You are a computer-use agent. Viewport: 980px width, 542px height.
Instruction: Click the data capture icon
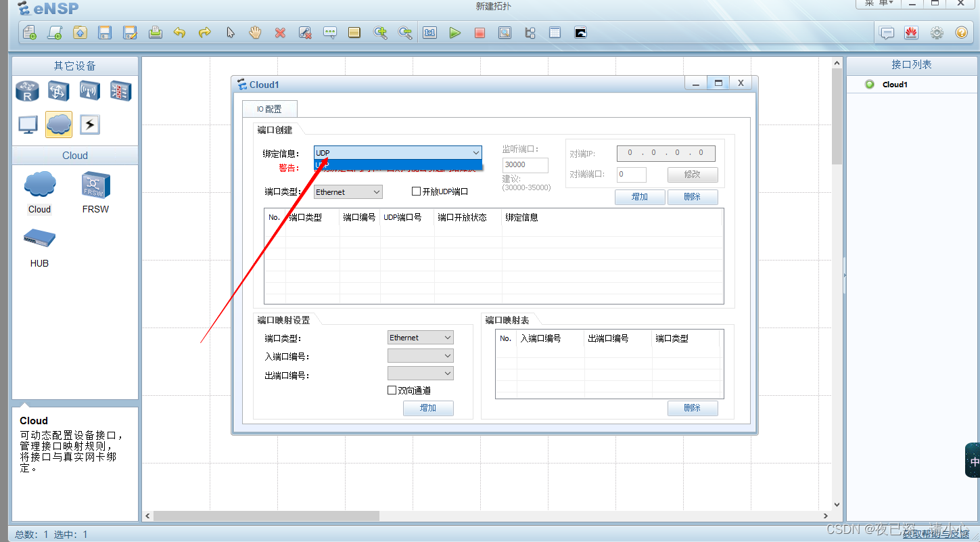click(505, 32)
